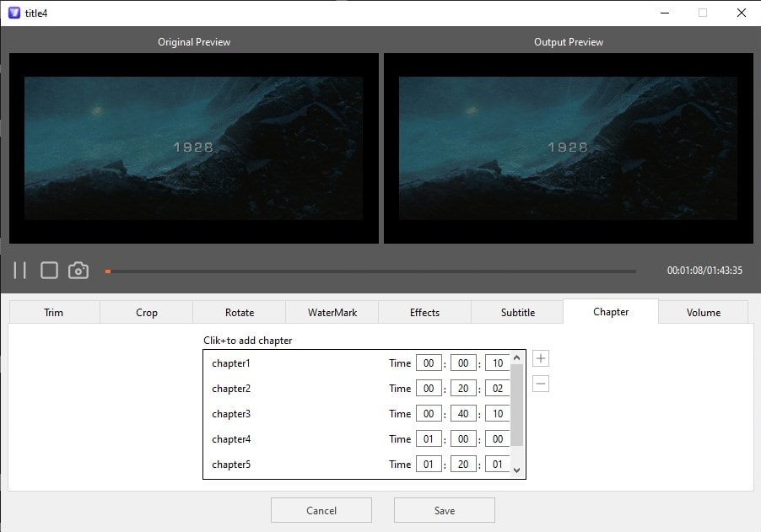
Task: Select the Subtitle tab
Action: 517,311
